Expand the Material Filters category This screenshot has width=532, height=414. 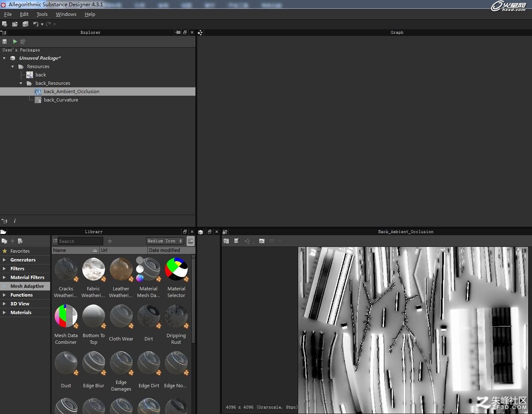(x=4, y=277)
